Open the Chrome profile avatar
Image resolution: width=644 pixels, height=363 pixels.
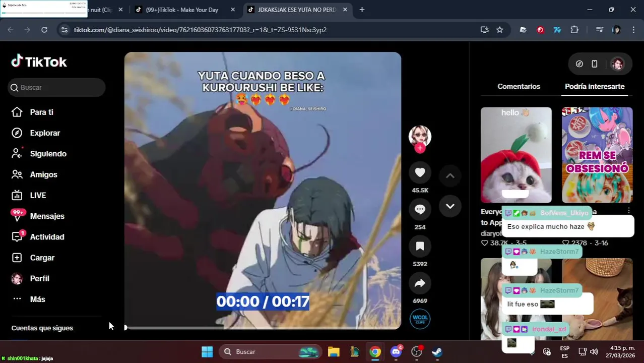click(x=616, y=30)
